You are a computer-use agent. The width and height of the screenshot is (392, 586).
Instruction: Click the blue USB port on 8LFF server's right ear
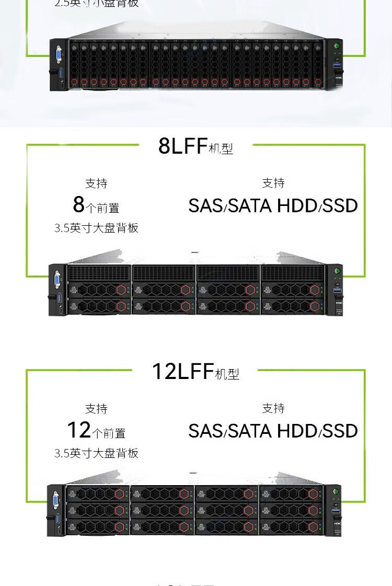[338, 290]
